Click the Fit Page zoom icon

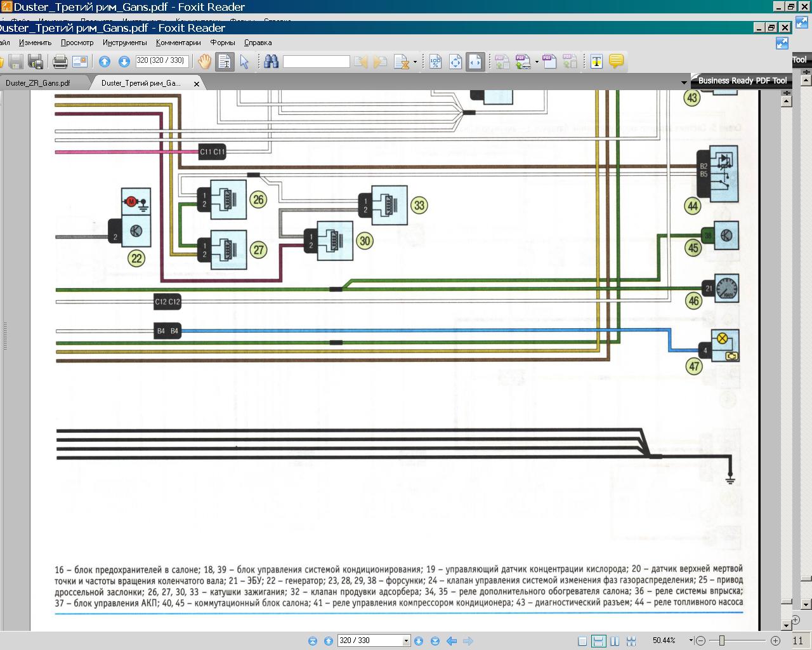click(x=455, y=62)
